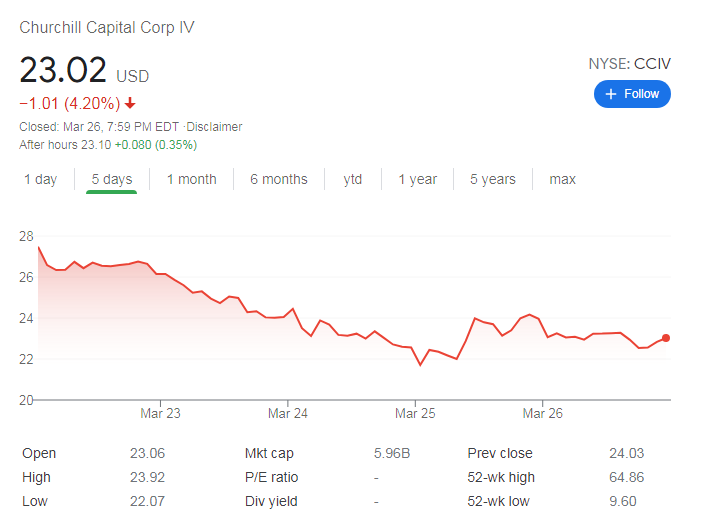Switch chart to 1 day range
The height and width of the screenshot is (525, 702).
pos(40,179)
